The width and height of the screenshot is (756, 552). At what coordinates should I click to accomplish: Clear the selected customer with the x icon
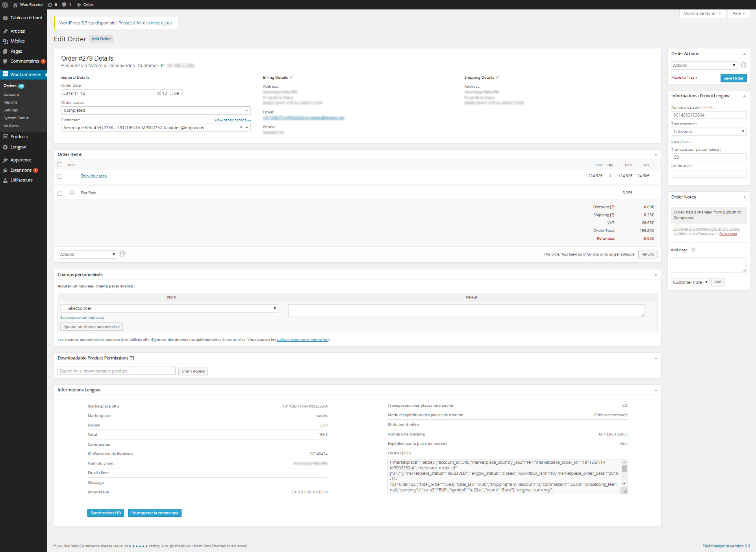pos(241,128)
